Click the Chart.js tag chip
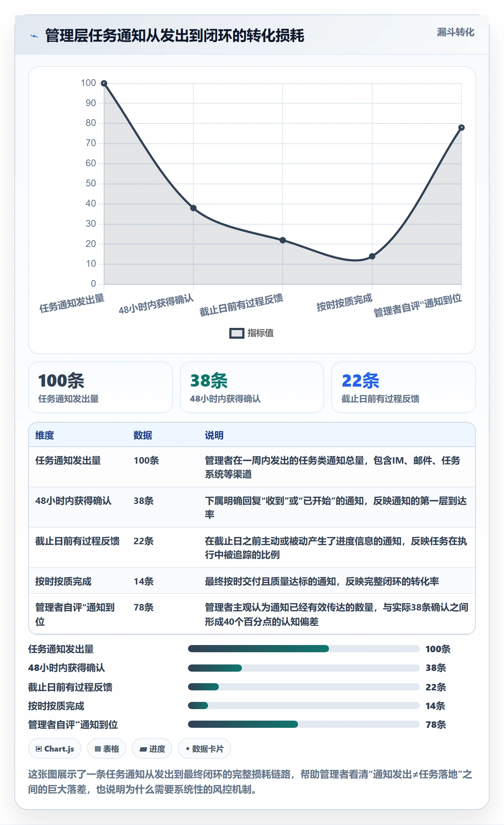This screenshot has height=825, width=504. (x=55, y=749)
